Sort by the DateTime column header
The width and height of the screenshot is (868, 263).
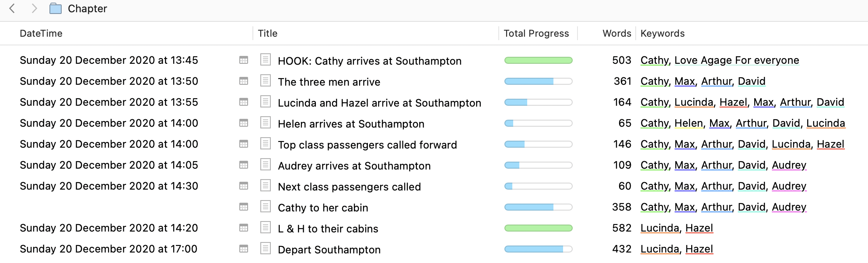pyautogui.click(x=41, y=33)
